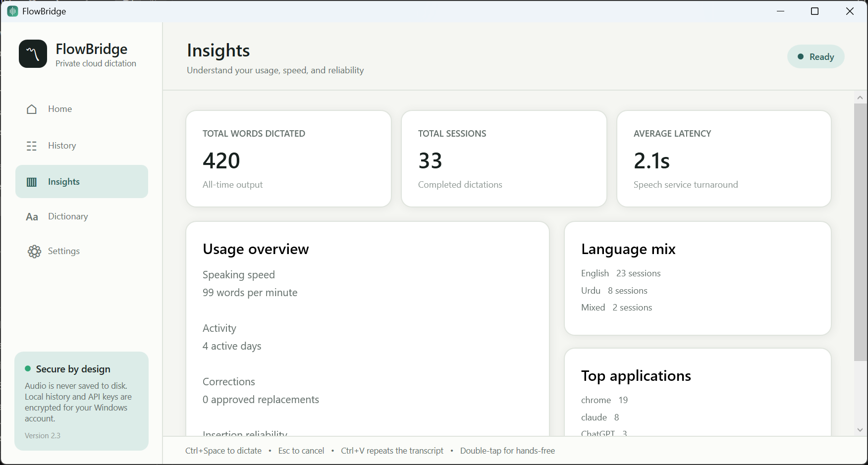Click 'Private cloud dictation' tagline
Viewport: 868px width, 465px height.
pos(96,63)
